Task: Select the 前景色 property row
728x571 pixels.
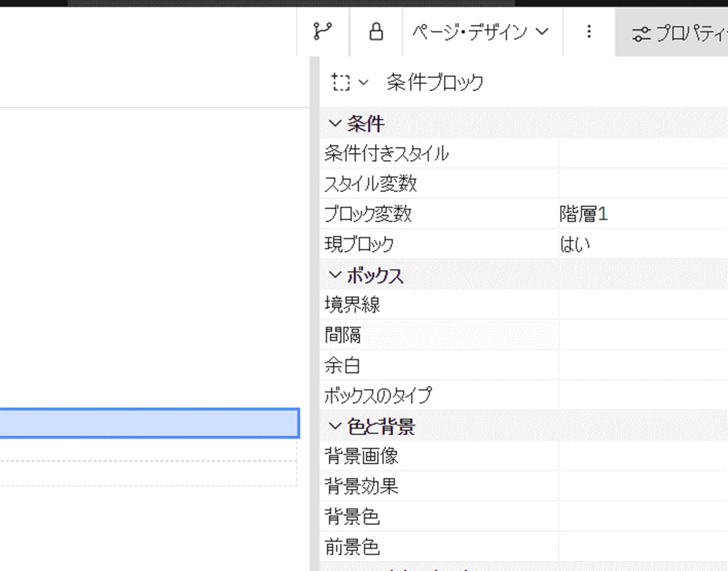Action: 524,547
